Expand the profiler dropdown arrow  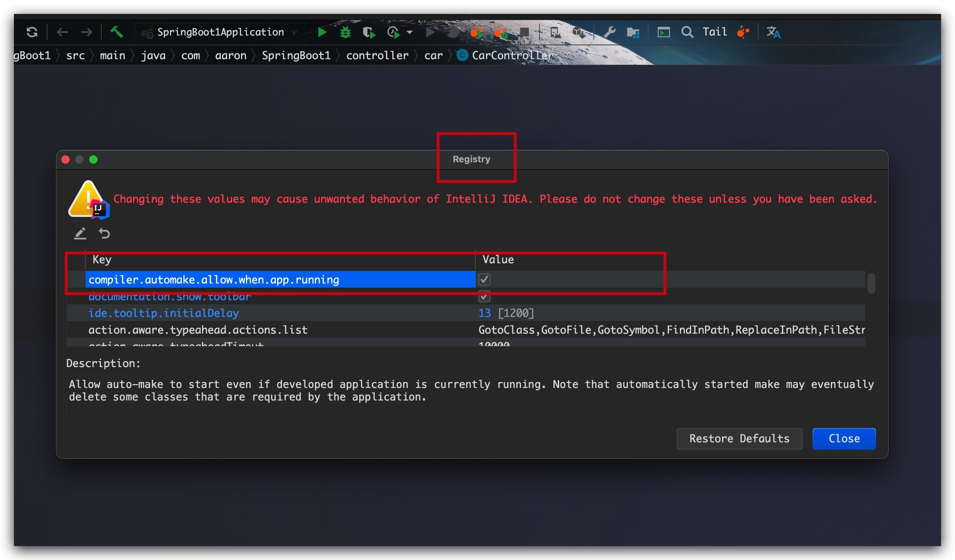tap(410, 33)
